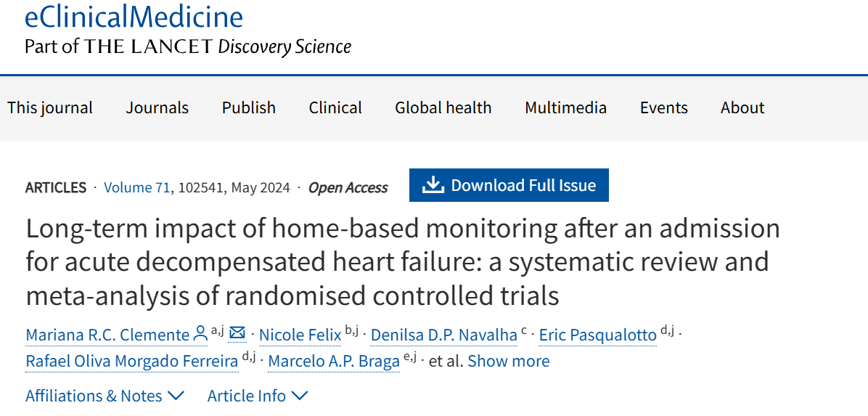Open the This journal menu
868x416 pixels.
click(50, 107)
